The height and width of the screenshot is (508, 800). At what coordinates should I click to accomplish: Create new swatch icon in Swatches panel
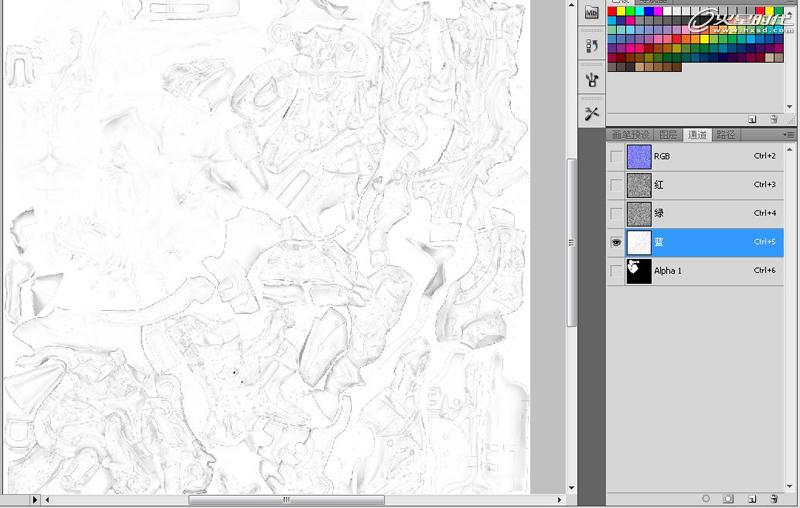pyautogui.click(x=752, y=119)
